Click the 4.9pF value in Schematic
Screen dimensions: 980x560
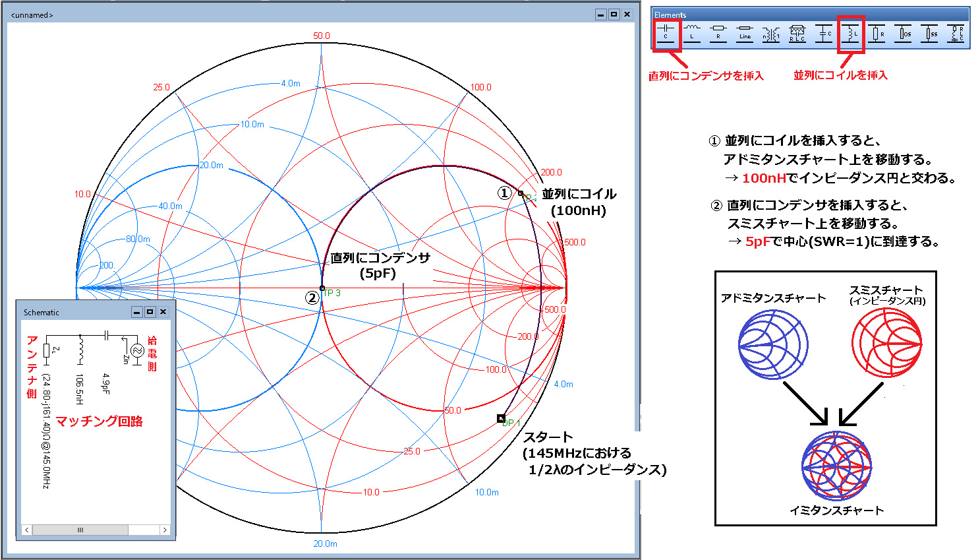(105, 384)
